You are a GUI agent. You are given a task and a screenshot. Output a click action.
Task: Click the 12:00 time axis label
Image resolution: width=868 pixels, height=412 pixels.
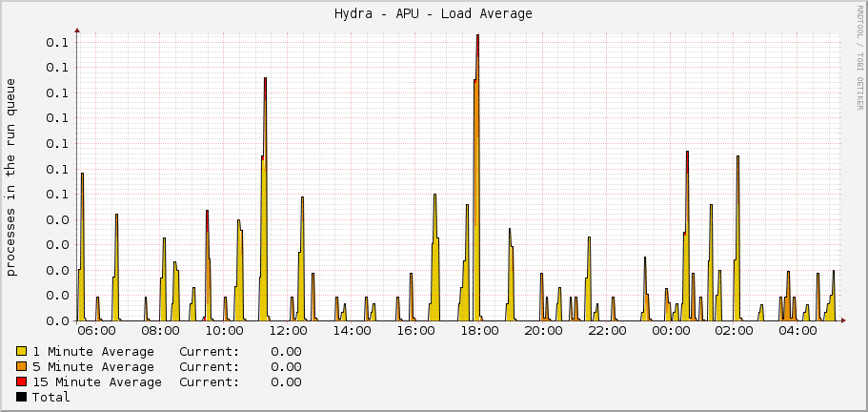[x=288, y=331]
